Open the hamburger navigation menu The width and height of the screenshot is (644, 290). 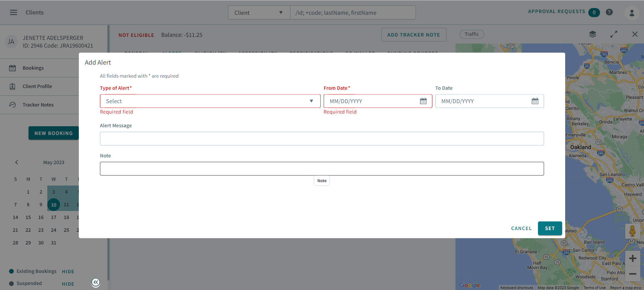tap(13, 12)
